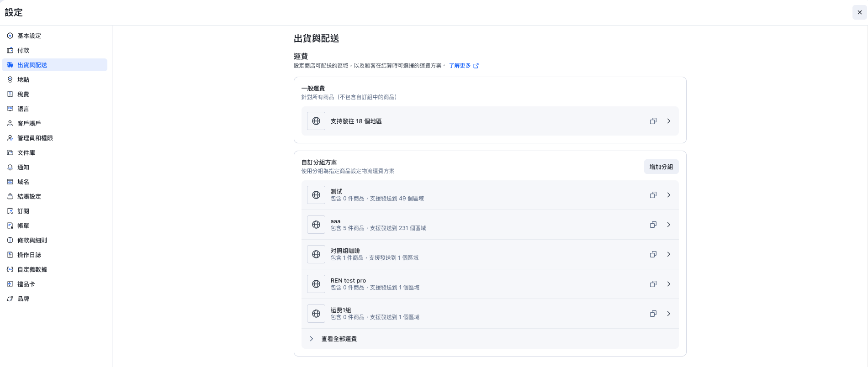Image resolution: width=868 pixels, height=367 pixels.
Task: Open 結賬設定 menu item
Action: coord(55,196)
